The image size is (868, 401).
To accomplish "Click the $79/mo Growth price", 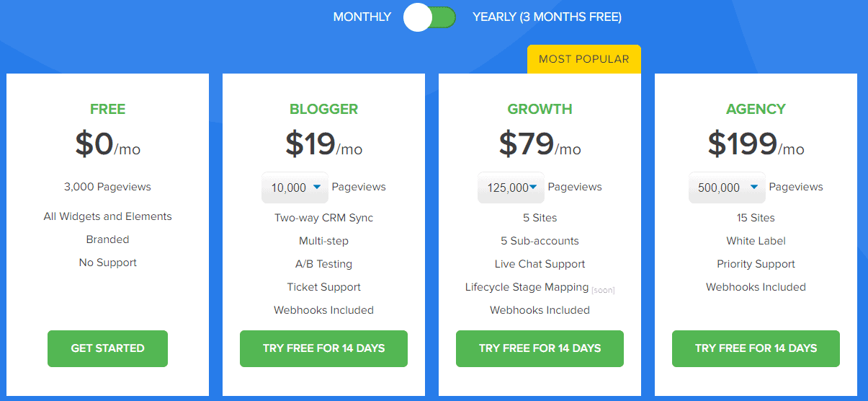I will [x=540, y=144].
